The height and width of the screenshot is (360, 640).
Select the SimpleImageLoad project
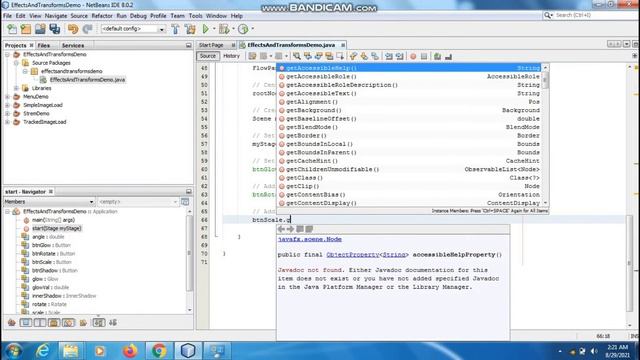click(43, 105)
